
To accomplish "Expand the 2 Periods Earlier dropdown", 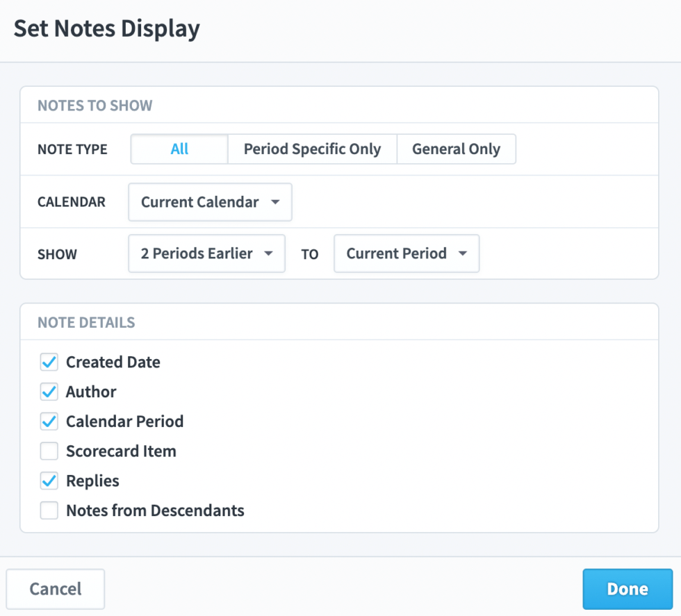I will tap(206, 253).
